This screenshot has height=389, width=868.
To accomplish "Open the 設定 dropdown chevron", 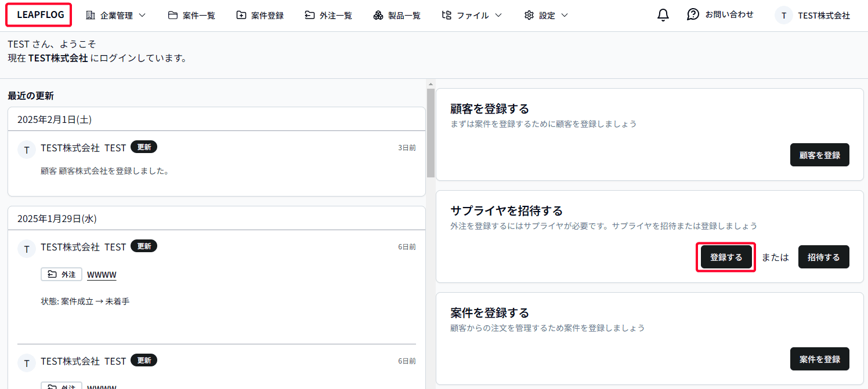I will [x=562, y=16].
